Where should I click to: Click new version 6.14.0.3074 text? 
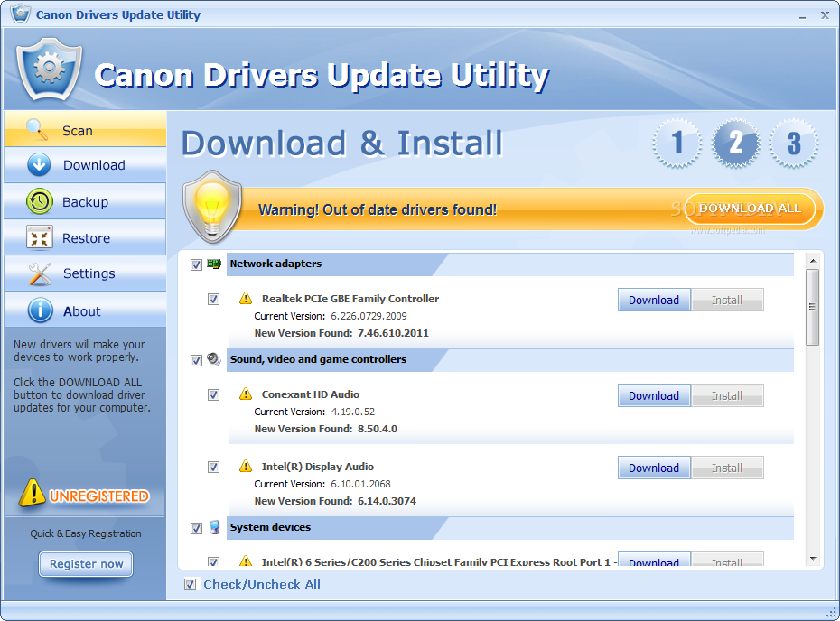[x=387, y=501]
